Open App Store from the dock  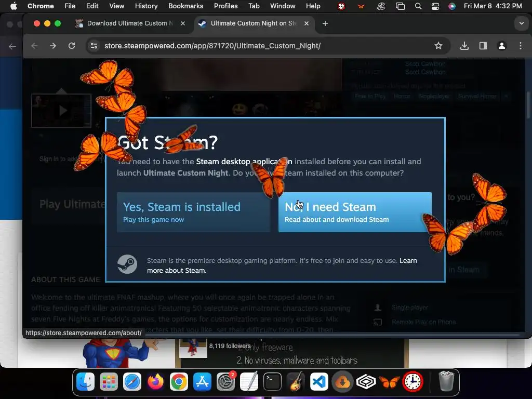click(202, 382)
